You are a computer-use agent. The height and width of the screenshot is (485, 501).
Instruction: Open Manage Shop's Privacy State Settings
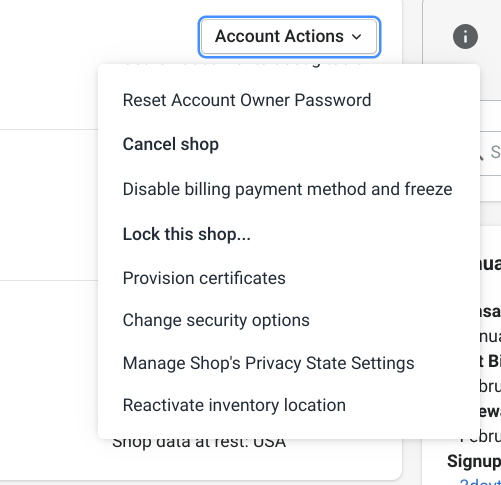(268, 363)
